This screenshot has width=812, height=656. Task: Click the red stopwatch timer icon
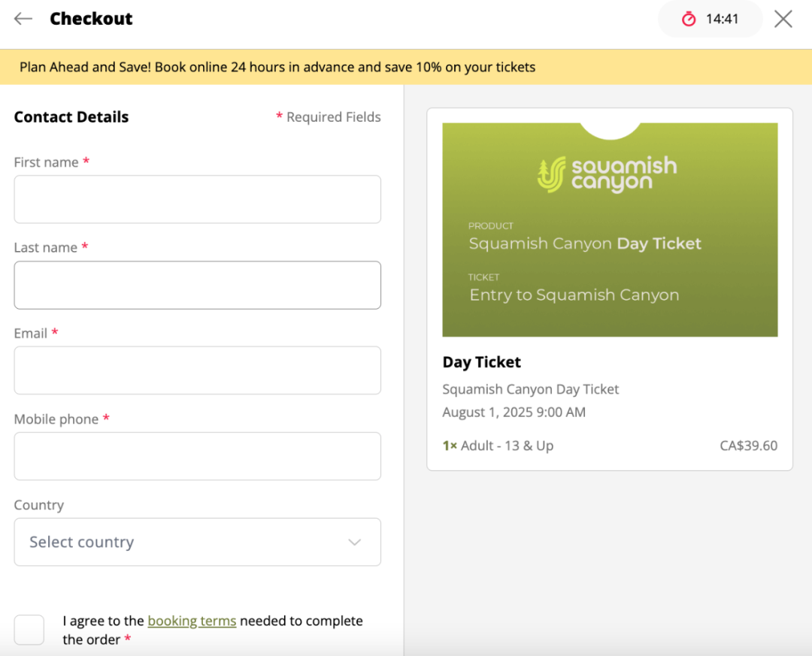pos(689,20)
